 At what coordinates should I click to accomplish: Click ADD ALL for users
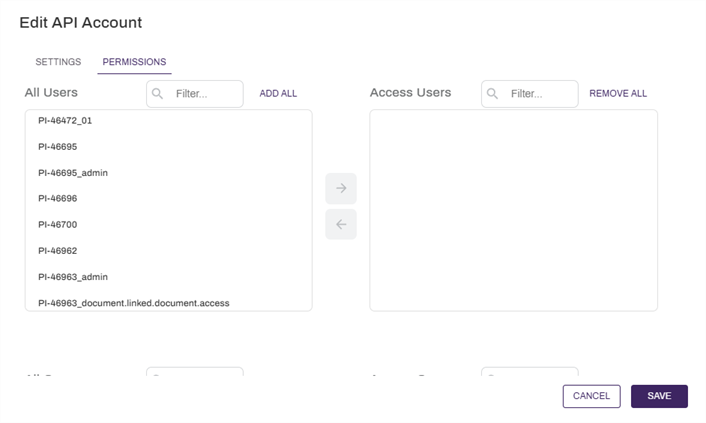[278, 94]
